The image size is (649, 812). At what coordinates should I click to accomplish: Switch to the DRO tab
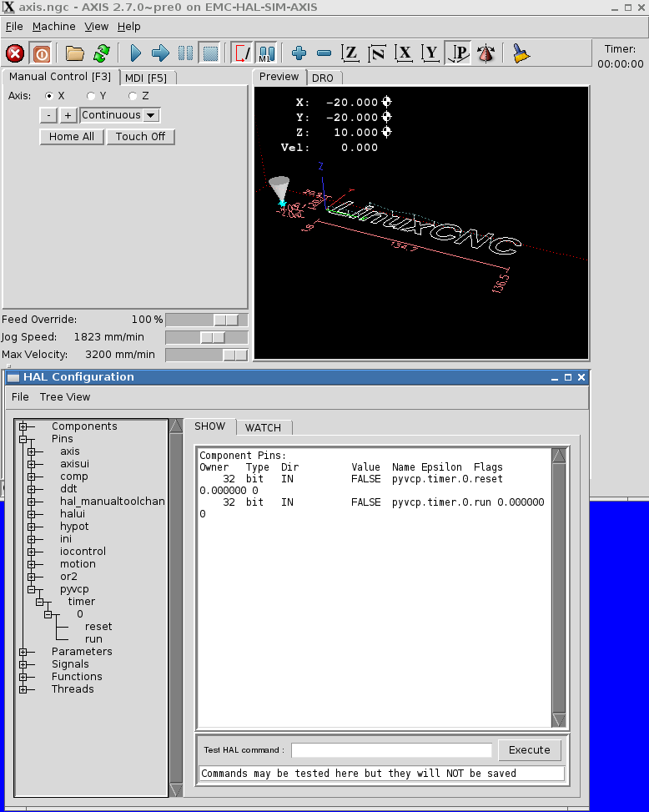click(323, 78)
